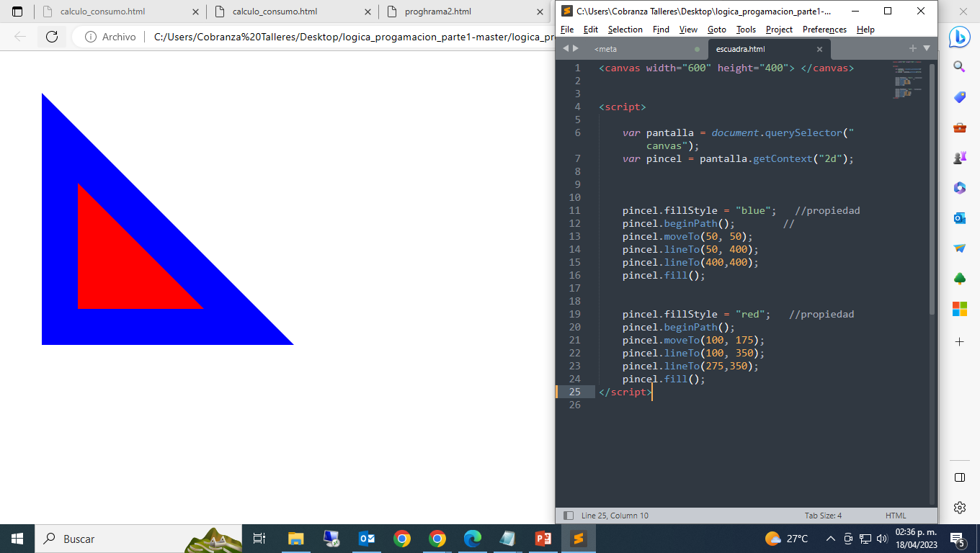Add an app to Edge sidebar with plus
The image size is (980, 553).
(959, 341)
